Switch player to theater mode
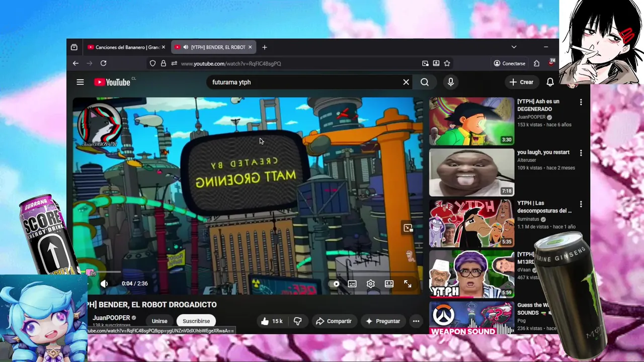This screenshot has width=644, height=362. click(x=389, y=284)
